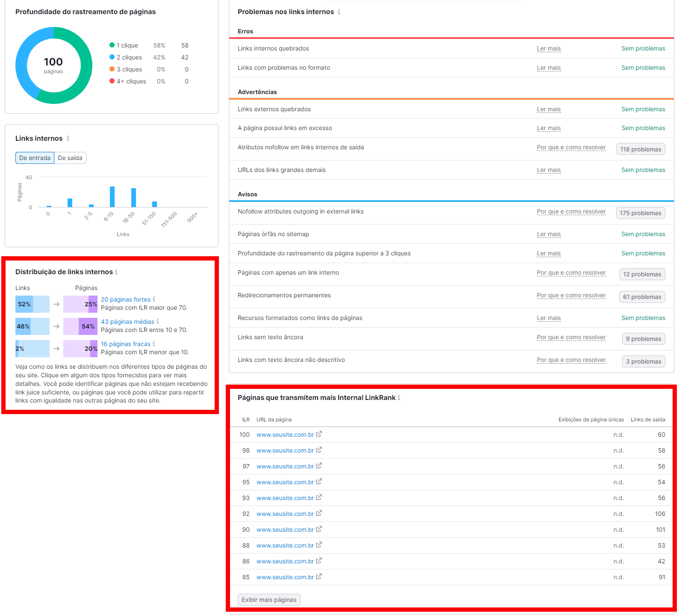The width and height of the screenshot is (679, 616).
Task: Click the 16-50 bar in Links internos chart
Action: (x=133, y=198)
